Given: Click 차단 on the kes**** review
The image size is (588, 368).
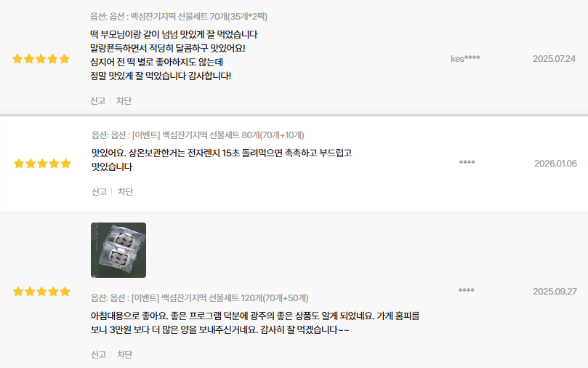Looking at the screenshot, I should [124, 100].
